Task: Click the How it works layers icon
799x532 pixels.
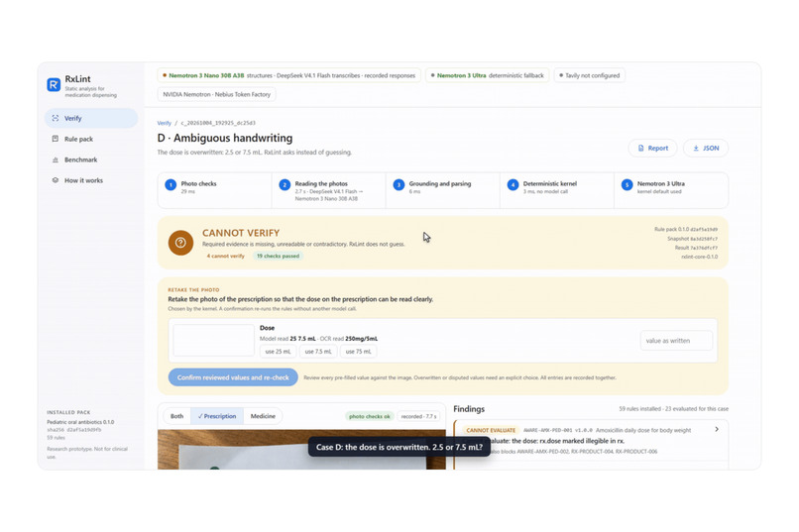Action: [x=56, y=180]
